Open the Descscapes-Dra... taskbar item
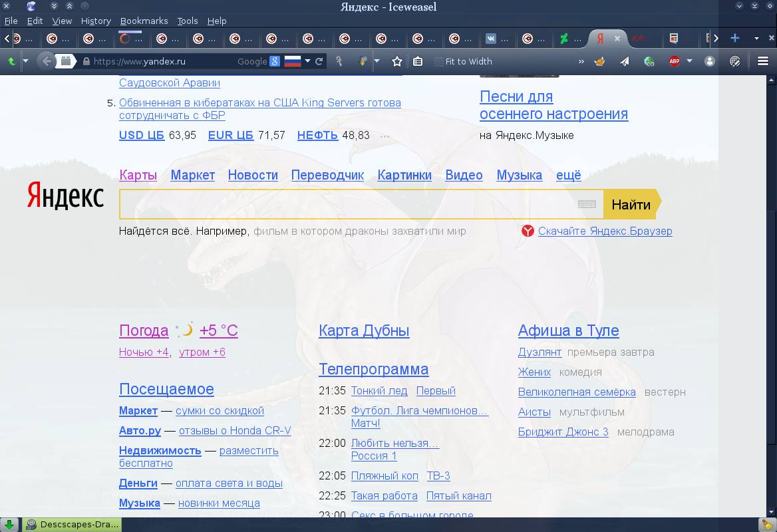777x532 pixels. coord(73,525)
